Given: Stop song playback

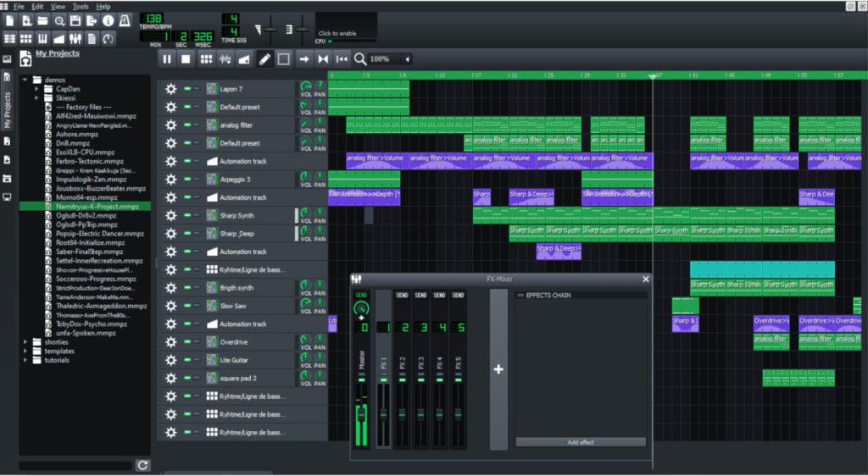Looking at the screenshot, I should (186, 59).
